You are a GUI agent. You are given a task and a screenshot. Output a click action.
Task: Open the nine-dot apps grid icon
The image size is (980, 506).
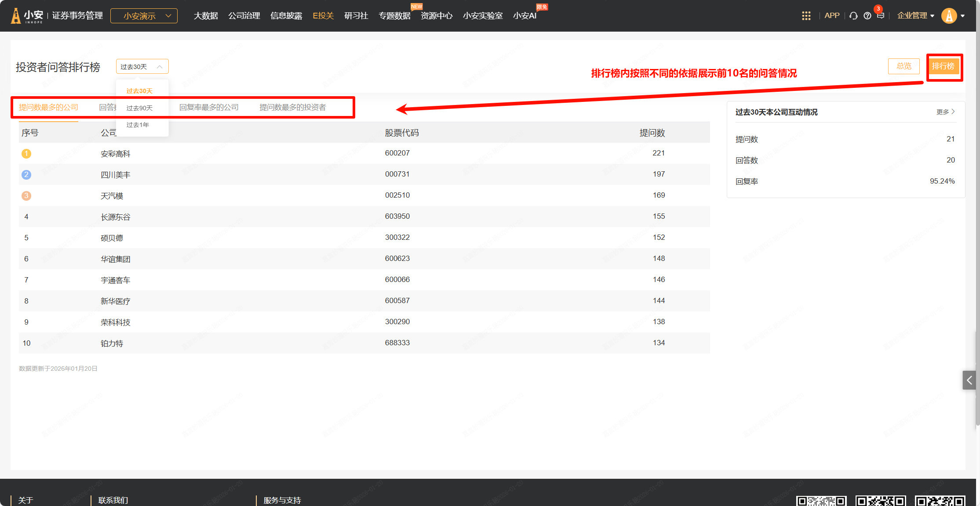(806, 16)
